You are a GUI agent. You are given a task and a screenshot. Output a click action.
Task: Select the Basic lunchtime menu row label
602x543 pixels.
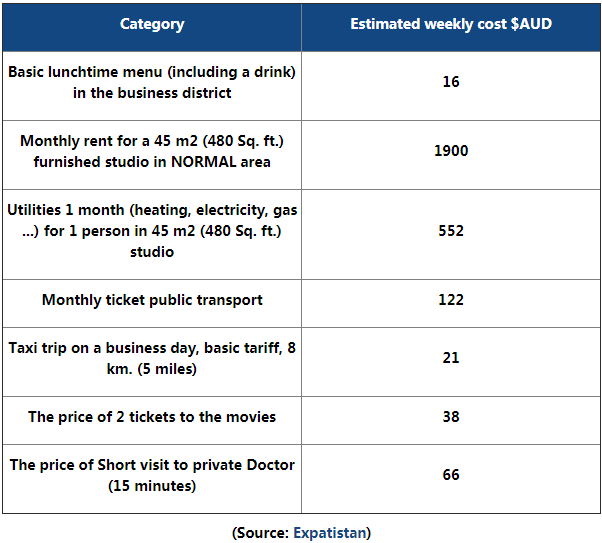point(152,82)
